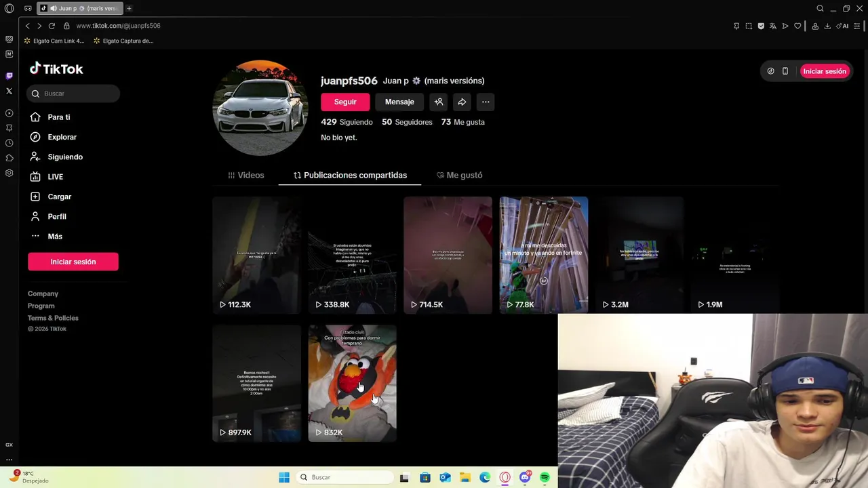868x488 pixels.
Task: Open Elgato Captura de bookmark
Action: [x=123, y=41]
